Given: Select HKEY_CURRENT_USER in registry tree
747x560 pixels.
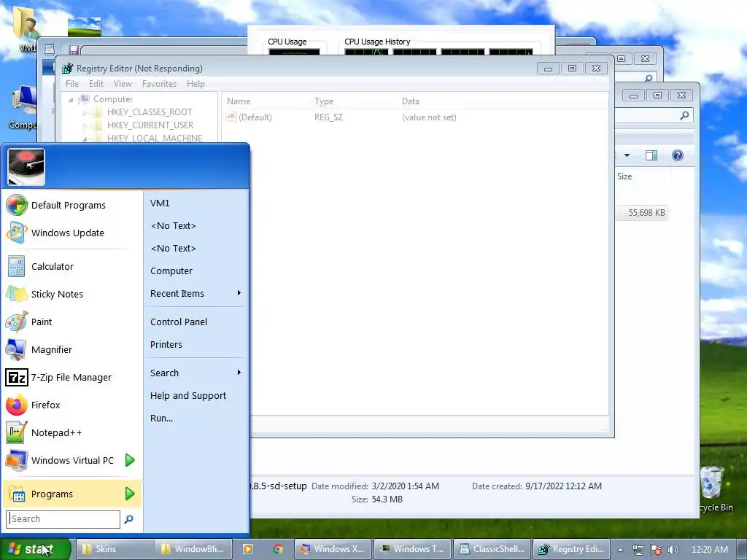Looking at the screenshot, I should click(x=150, y=125).
